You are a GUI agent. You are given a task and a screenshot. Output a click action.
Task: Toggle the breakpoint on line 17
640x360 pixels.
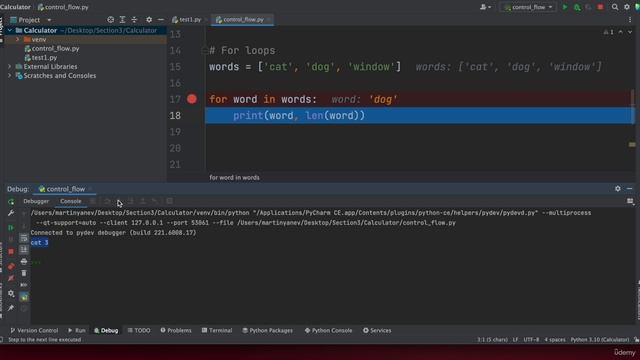pyautogui.click(x=192, y=99)
